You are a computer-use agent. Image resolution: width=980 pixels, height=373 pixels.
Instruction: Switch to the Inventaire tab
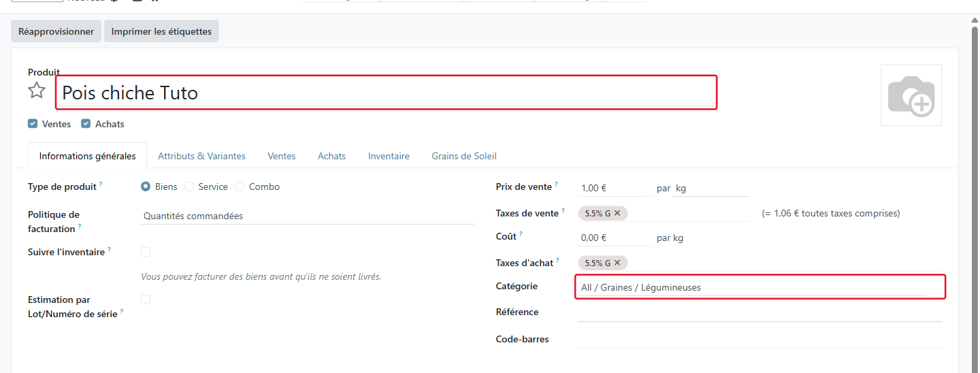pos(389,156)
